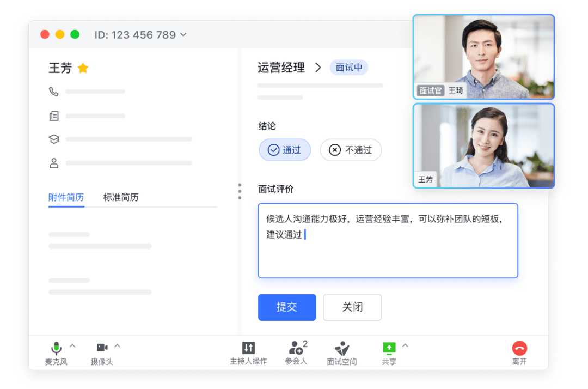This screenshot has width=588, height=389.
Task: Open host operations (主持人操作)
Action: coord(248,353)
